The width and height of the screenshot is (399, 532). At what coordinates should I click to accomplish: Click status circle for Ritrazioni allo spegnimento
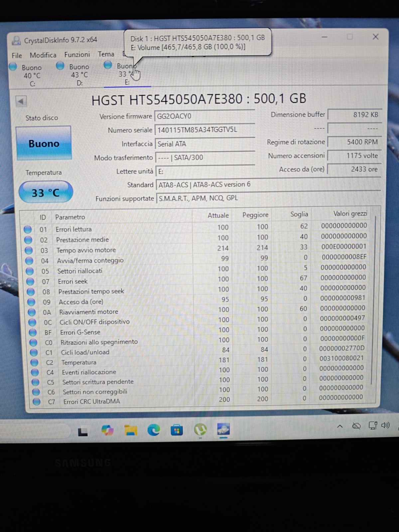click(x=33, y=342)
